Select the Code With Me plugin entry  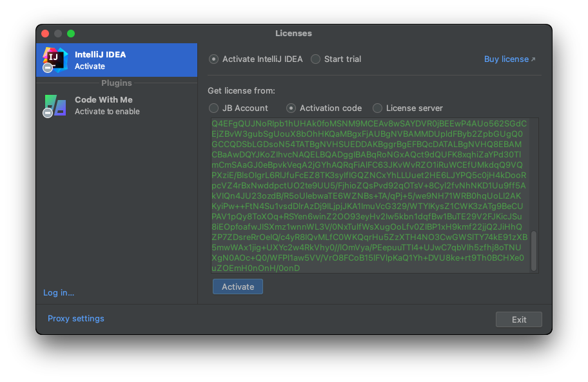pos(117,106)
